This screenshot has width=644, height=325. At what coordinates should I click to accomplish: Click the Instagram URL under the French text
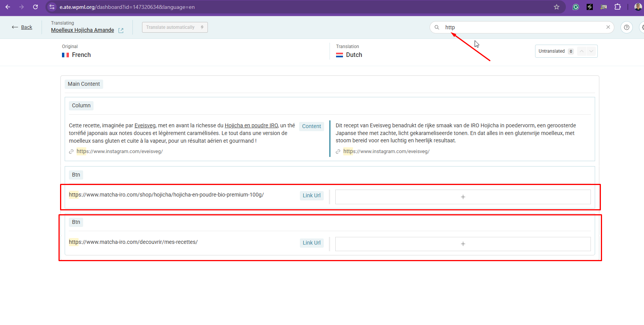click(120, 152)
